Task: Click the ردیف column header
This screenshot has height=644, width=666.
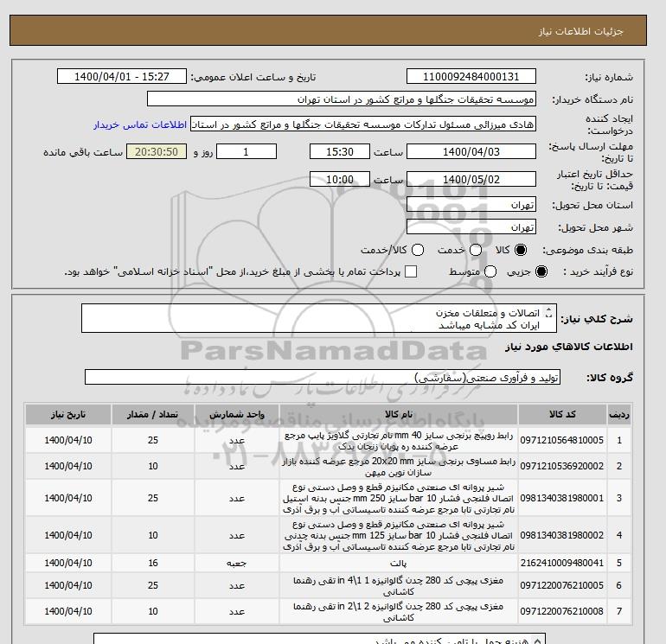Action: point(618,414)
